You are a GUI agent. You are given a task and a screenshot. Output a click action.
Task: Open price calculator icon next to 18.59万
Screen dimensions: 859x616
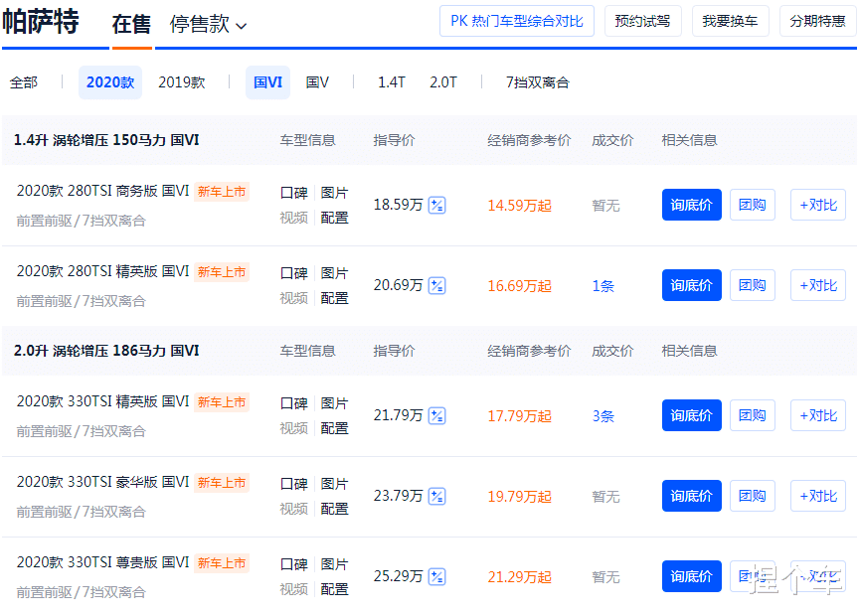point(436,206)
